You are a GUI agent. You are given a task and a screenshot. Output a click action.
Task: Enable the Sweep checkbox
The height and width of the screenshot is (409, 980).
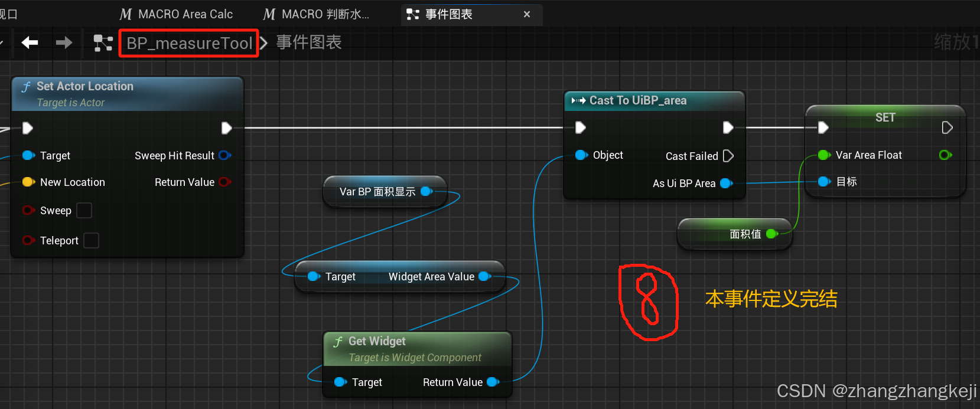pyautogui.click(x=84, y=211)
